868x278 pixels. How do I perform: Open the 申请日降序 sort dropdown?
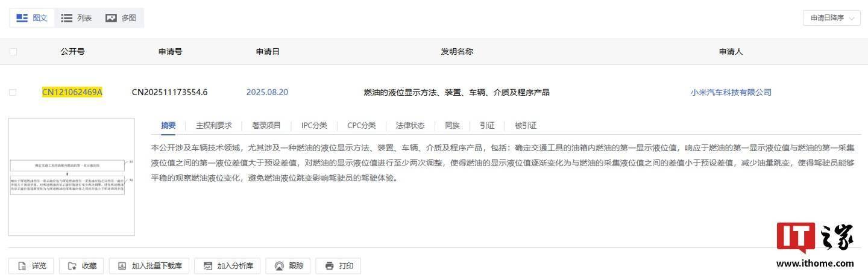coord(831,18)
